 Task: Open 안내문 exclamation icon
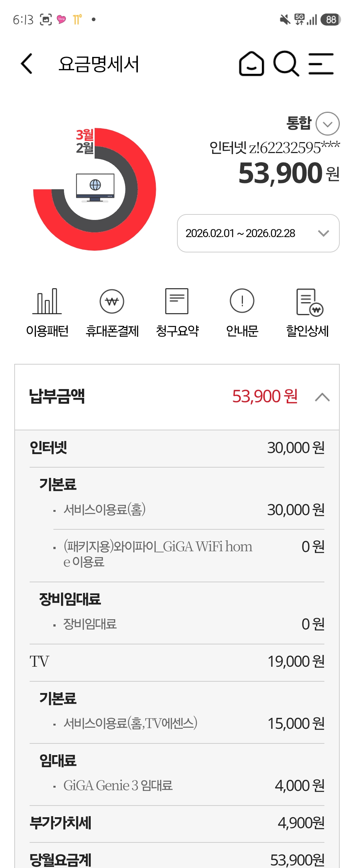(242, 301)
